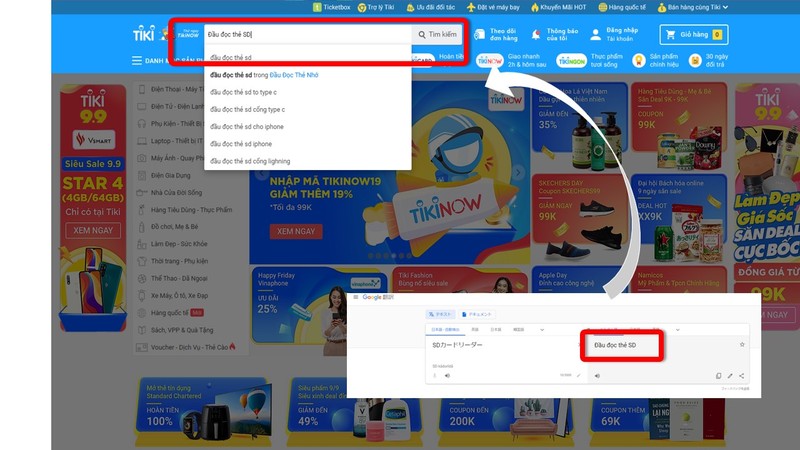
Task: Expand source language list chevron in Translate
Action: (542, 329)
